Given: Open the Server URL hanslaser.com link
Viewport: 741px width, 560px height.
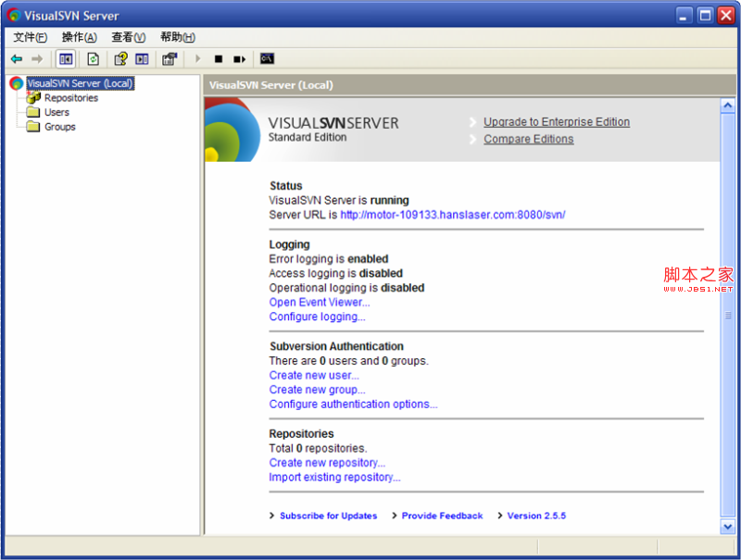Looking at the screenshot, I should [x=452, y=215].
